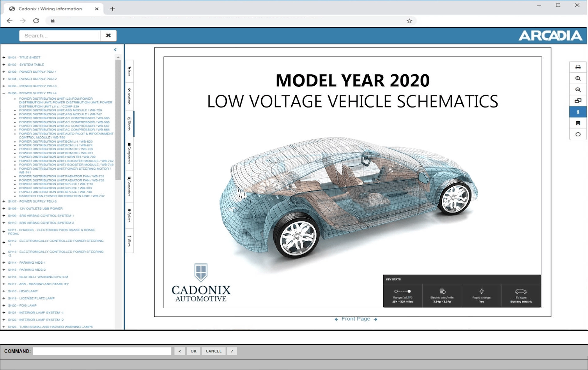Click the bookmark icon in right toolbar

coord(578,123)
